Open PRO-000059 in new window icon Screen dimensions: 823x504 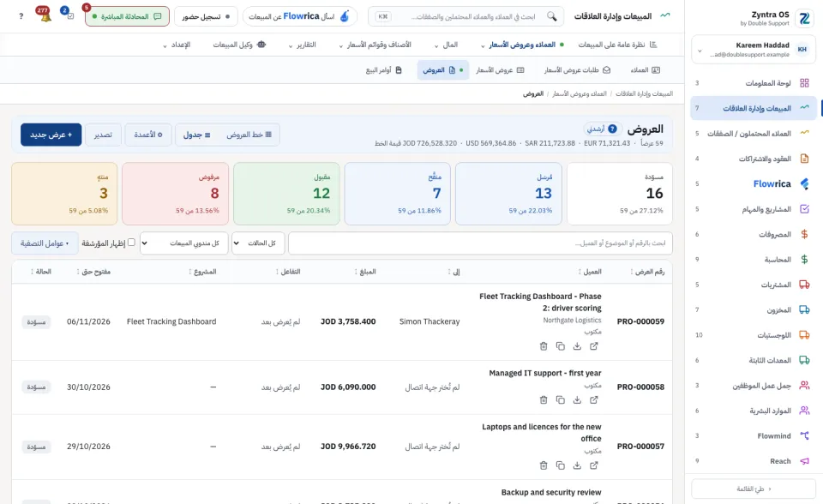[x=593, y=346]
